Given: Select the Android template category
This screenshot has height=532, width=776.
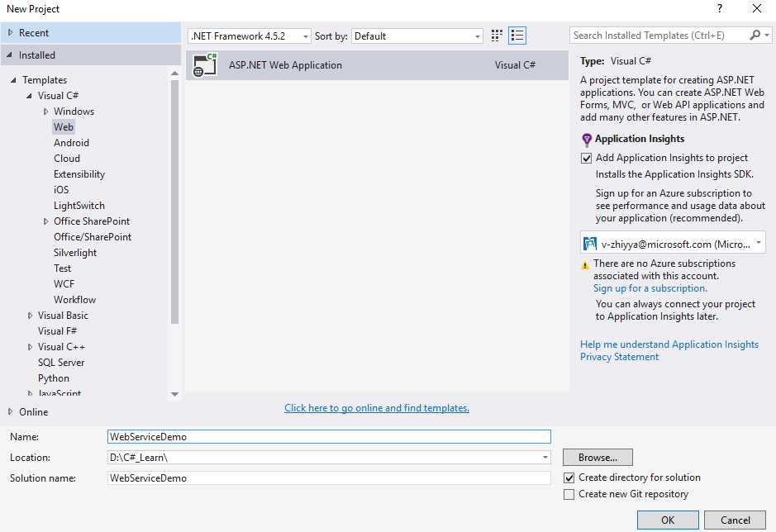Looking at the screenshot, I should [71, 143].
